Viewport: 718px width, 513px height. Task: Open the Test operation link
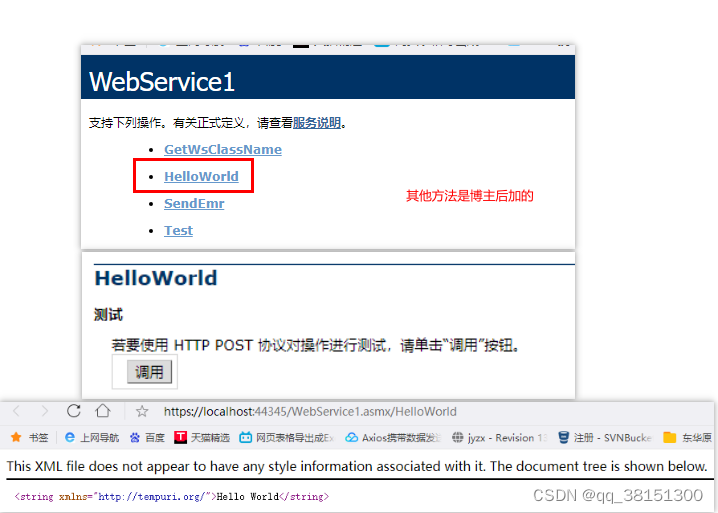point(179,230)
